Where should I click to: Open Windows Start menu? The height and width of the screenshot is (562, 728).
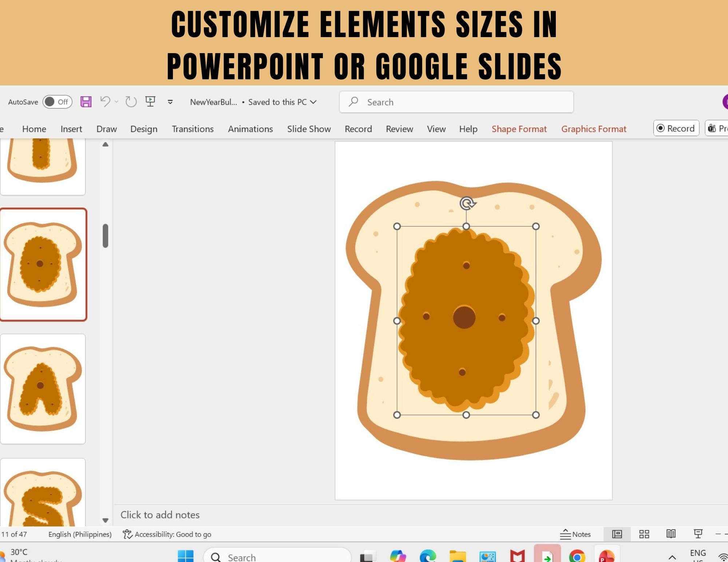coord(186,556)
